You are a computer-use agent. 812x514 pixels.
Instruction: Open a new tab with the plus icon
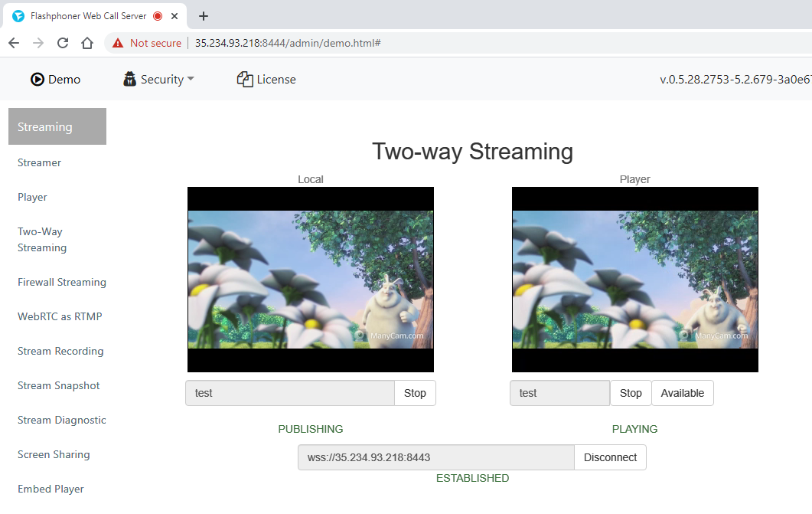(203, 16)
